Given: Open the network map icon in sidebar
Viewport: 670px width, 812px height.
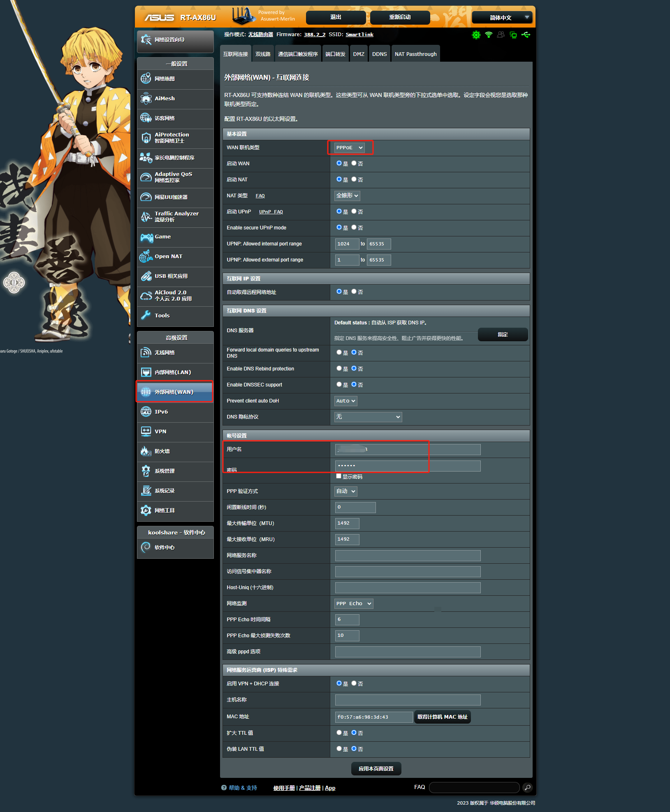Looking at the screenshot, I should pyautogui.click(x=146, y=79).
